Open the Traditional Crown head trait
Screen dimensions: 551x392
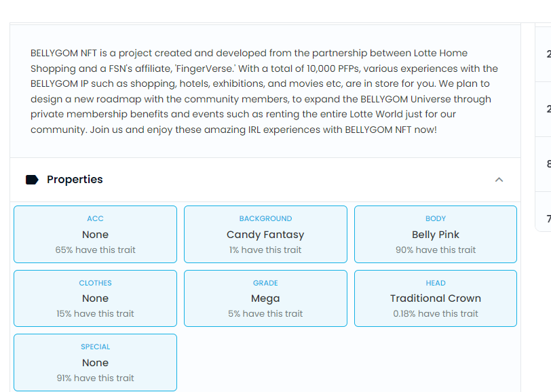(436, 298)
